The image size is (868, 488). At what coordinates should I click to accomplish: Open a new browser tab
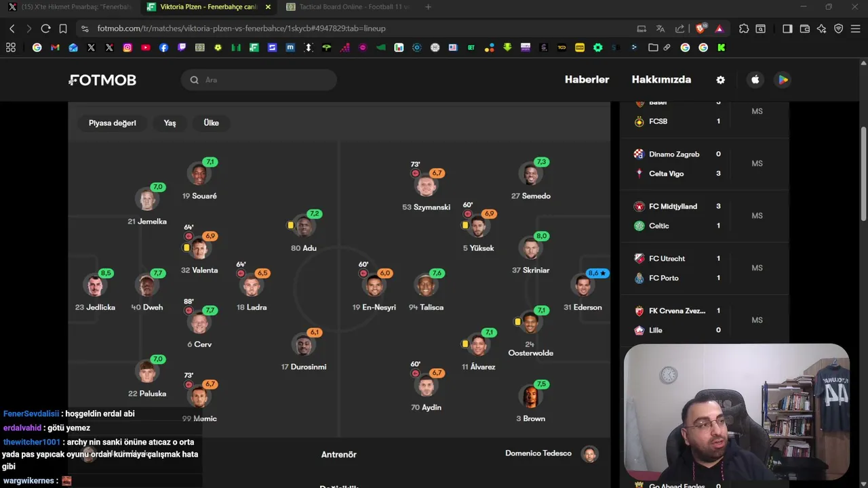point(428,7)
